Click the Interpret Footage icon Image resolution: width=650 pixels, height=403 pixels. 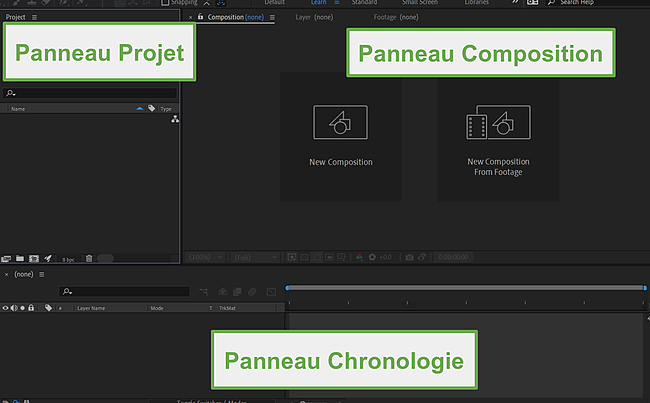pos(6,259)
